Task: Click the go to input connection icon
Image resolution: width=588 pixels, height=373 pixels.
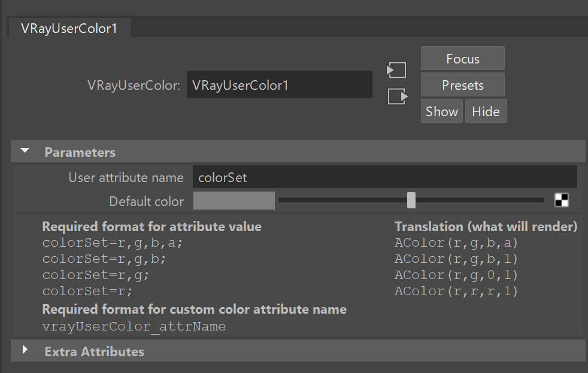Action: pyautogui.click(x=396, y=70)
